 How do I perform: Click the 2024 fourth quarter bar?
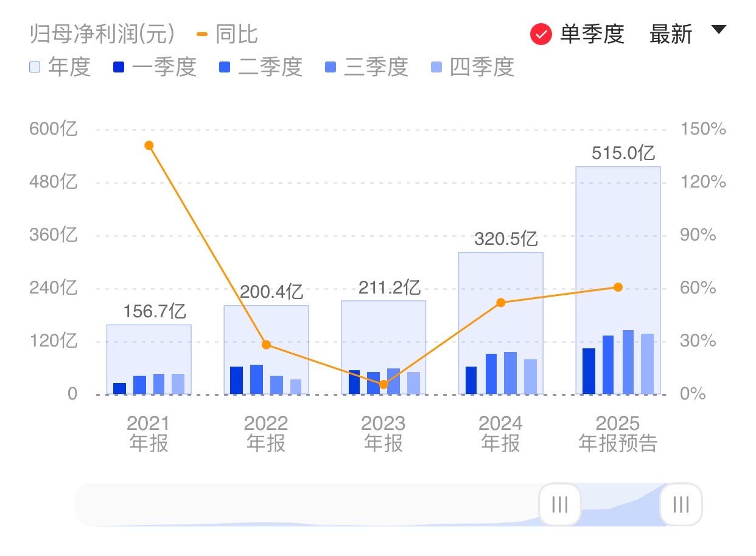(x=530, y=376)
